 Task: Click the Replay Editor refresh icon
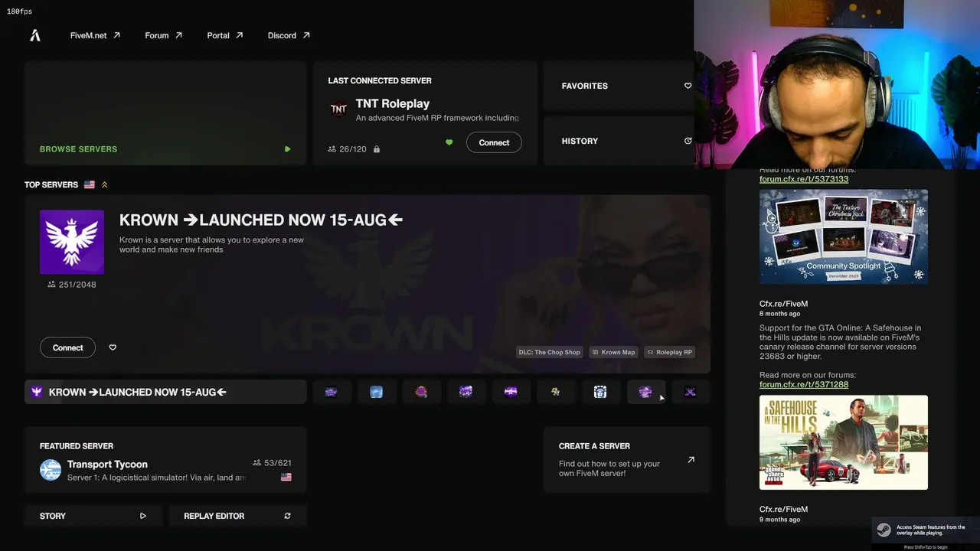[x=287, y=516]
